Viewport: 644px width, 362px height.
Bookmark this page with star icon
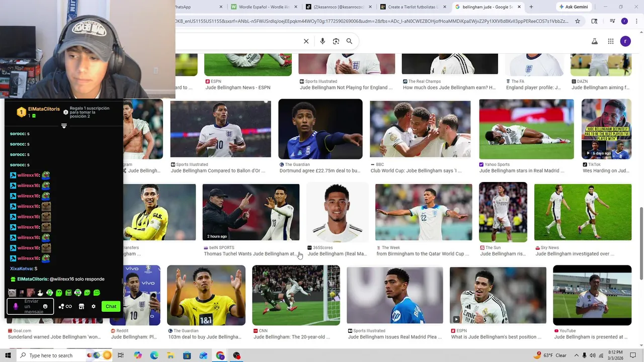pos(578,21)
